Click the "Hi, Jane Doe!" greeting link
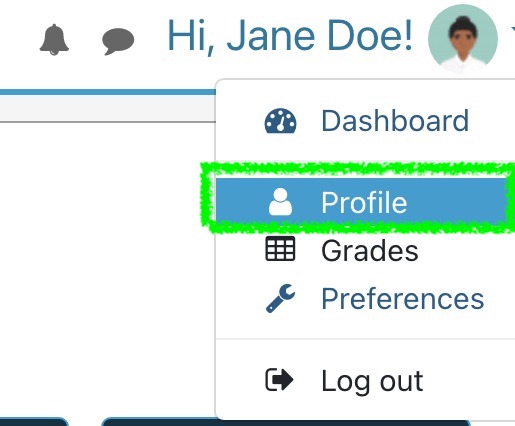The image size is (515, 426). tap(290, 36)
